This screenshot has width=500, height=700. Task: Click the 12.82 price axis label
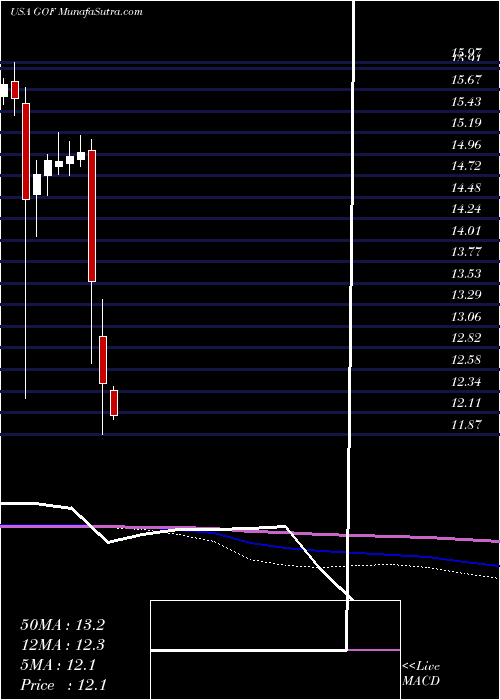467,338
